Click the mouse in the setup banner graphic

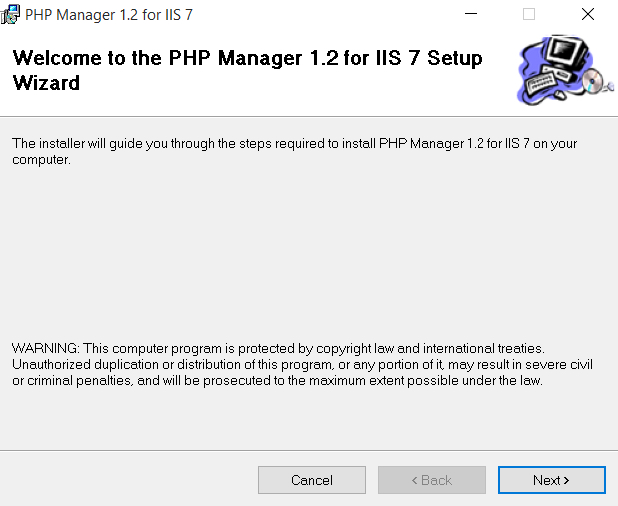[559, 95]
